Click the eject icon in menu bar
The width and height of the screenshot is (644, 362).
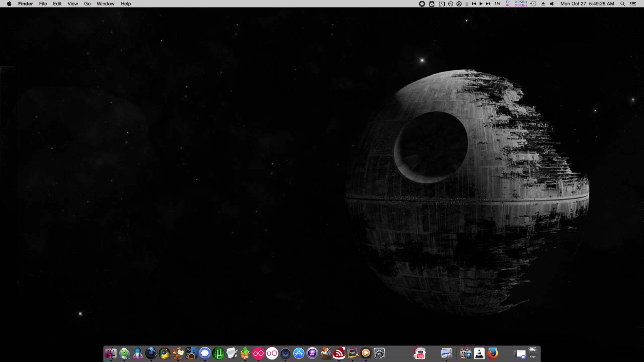543,4
